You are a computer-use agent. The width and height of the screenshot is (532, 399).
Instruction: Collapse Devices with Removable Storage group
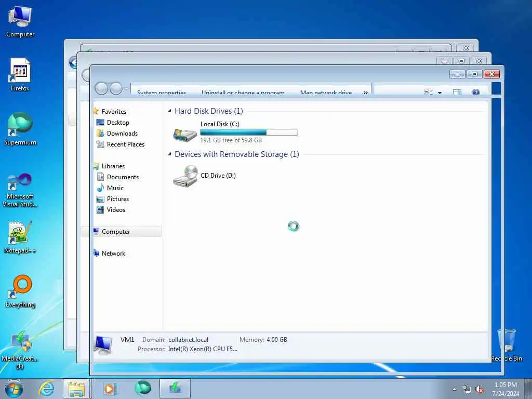[x=169, y=154]
